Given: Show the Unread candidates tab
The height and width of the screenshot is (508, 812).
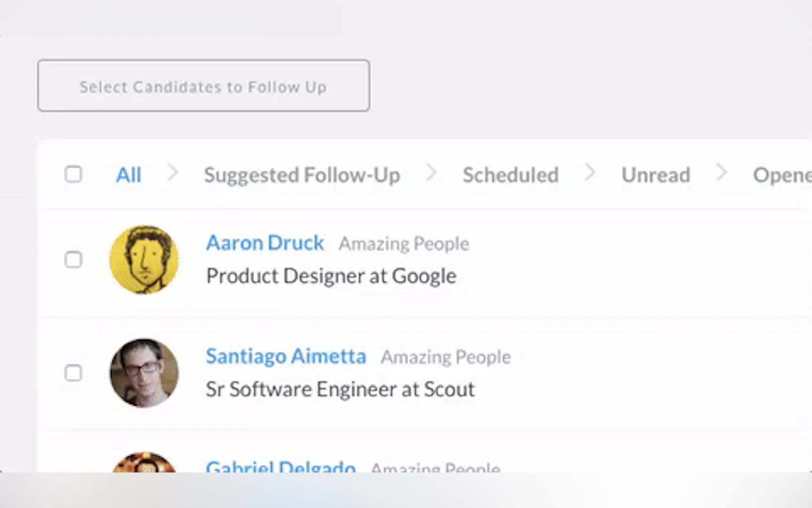Looking at the screenshot, I should tap(656, 175).
